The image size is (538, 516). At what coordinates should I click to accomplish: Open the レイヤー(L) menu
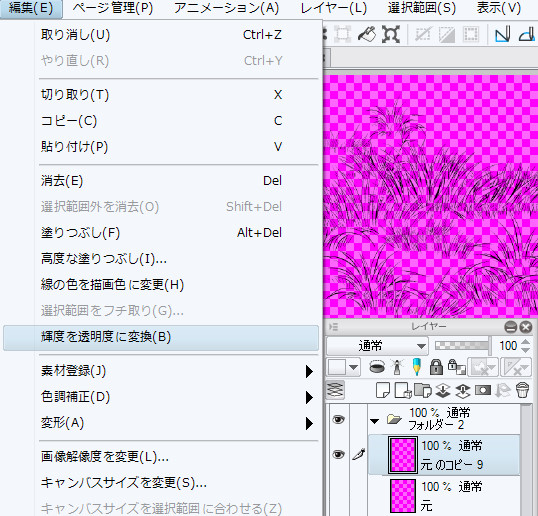[x=334, y=8]
